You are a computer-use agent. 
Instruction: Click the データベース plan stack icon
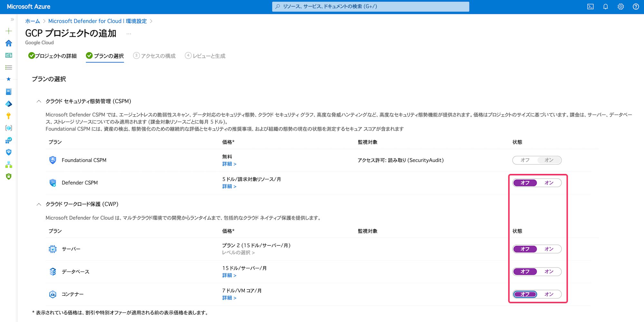53,272
